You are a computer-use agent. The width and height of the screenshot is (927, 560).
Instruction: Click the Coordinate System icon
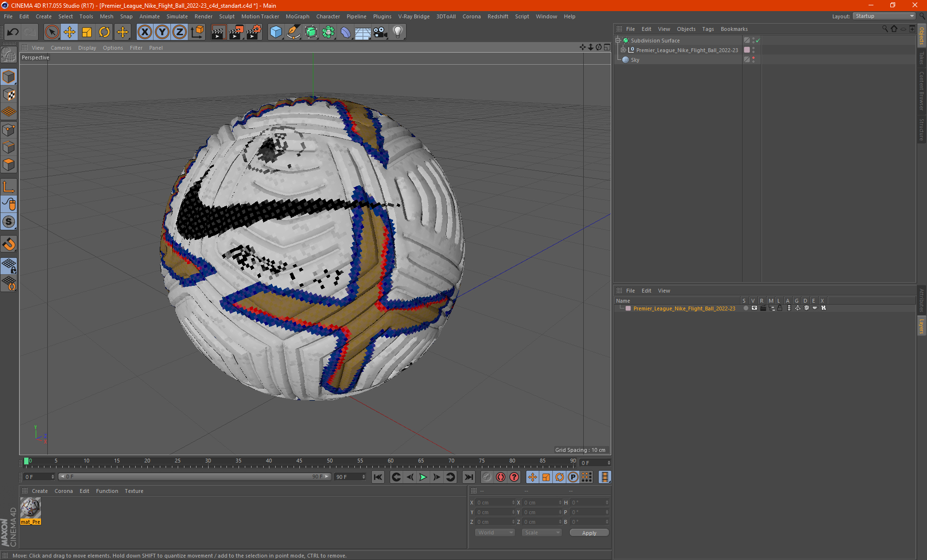click(197, 32)
